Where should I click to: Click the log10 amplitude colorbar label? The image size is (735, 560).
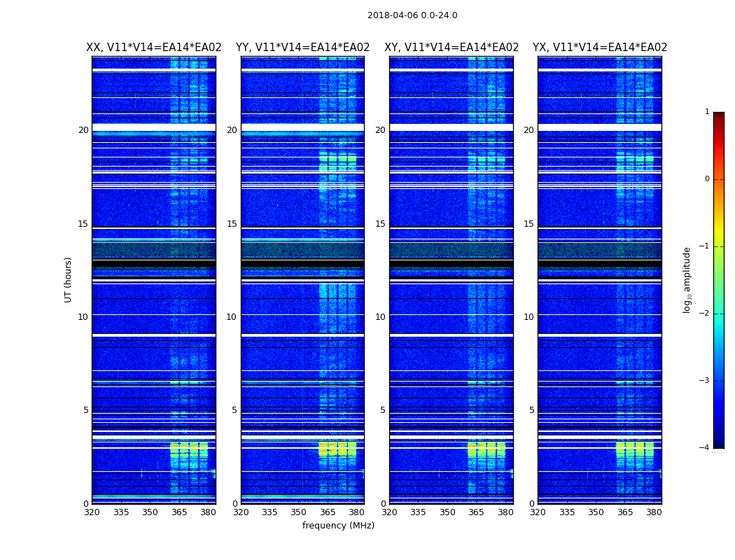687,280
